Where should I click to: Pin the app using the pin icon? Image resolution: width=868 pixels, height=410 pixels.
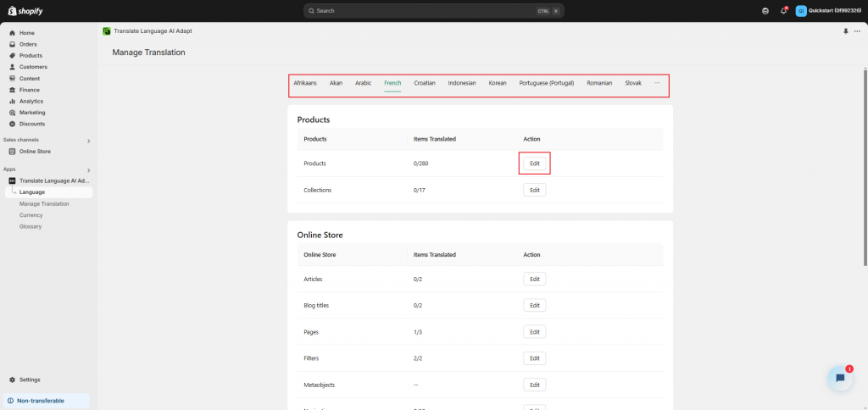coord(845,30)
